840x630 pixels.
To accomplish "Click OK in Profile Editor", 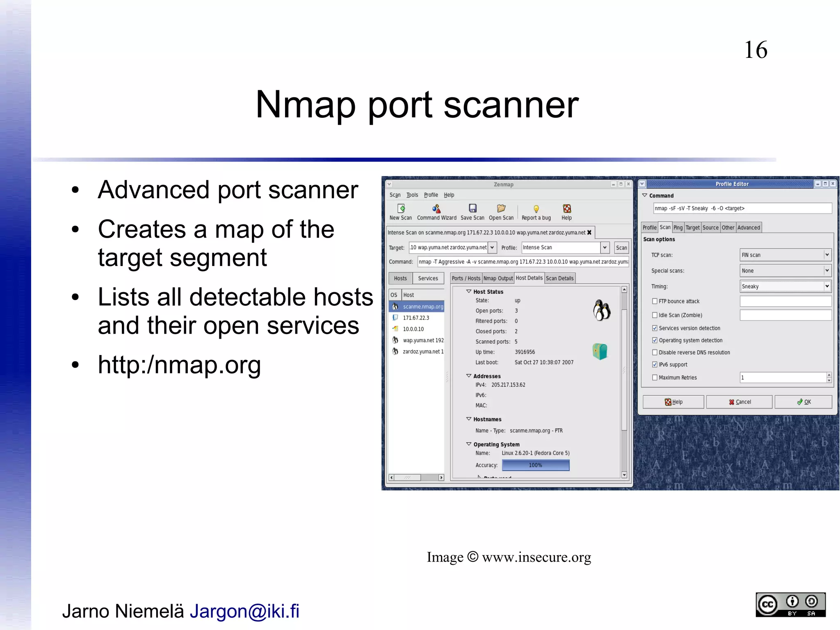I will 803,402.
